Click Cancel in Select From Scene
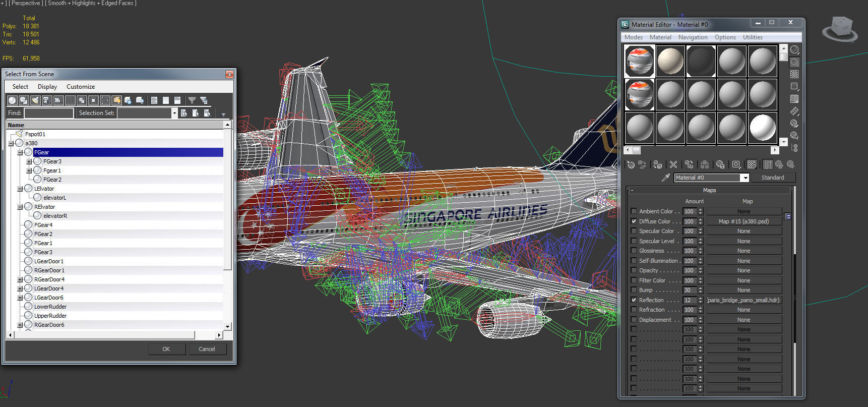 coord(207,349)
